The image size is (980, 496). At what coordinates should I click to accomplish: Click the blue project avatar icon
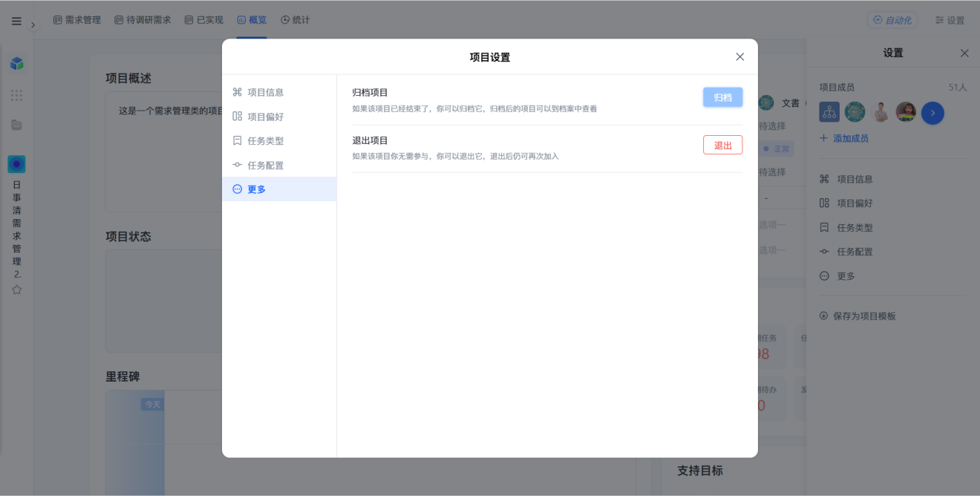[x=16, y=164]
